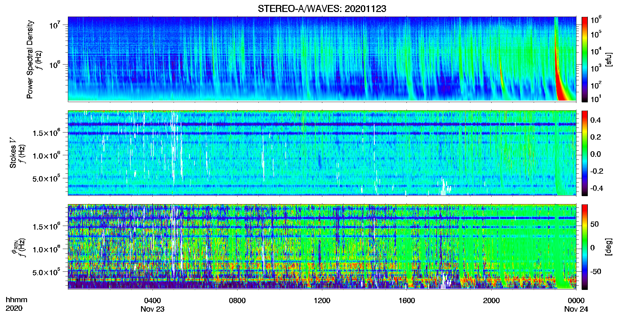Click the Nov 23 date label
Viewport: 644px width, 332px height.
tap(152, 309)
